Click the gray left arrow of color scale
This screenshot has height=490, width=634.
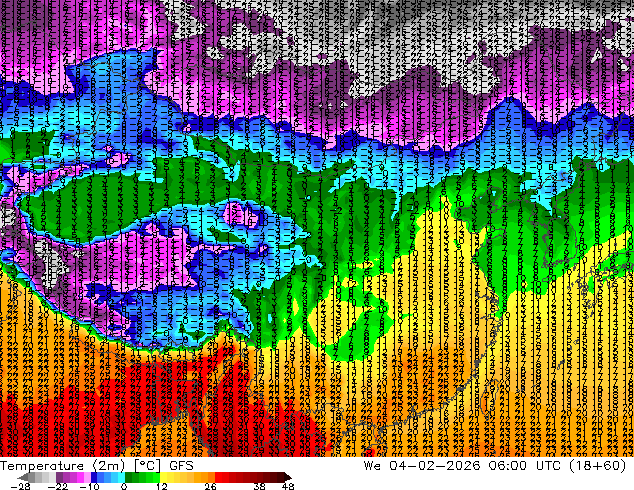pyautogui.click(x=23, y=477)
